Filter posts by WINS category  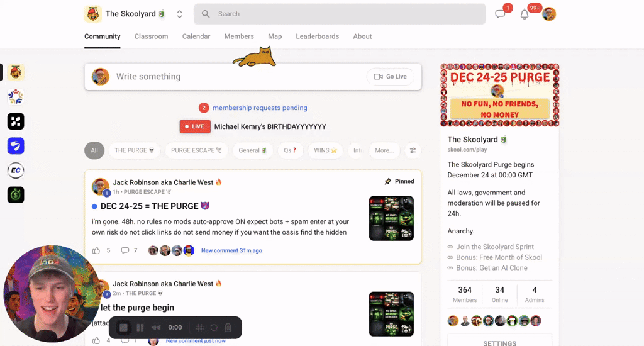point(325,150)
